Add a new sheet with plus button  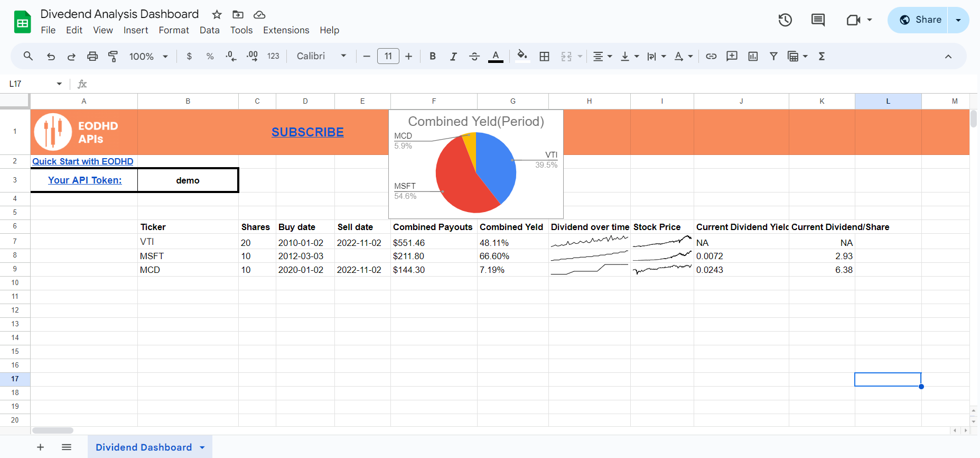(40, 447)
